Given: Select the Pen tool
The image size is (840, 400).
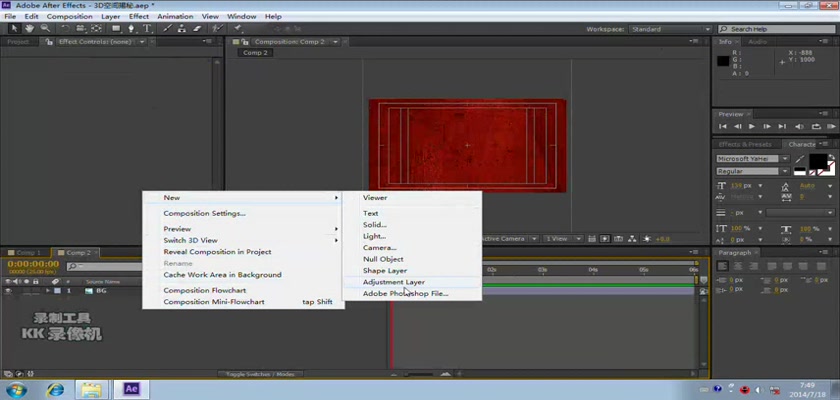Looking at the screenshot, I should (x=131, y=29).
